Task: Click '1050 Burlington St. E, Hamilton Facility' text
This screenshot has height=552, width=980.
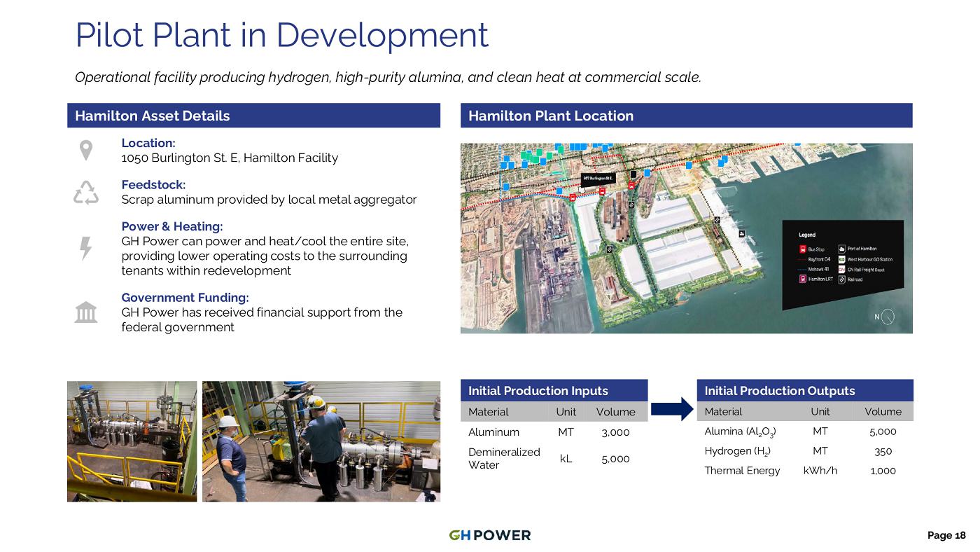Action: 230,158
